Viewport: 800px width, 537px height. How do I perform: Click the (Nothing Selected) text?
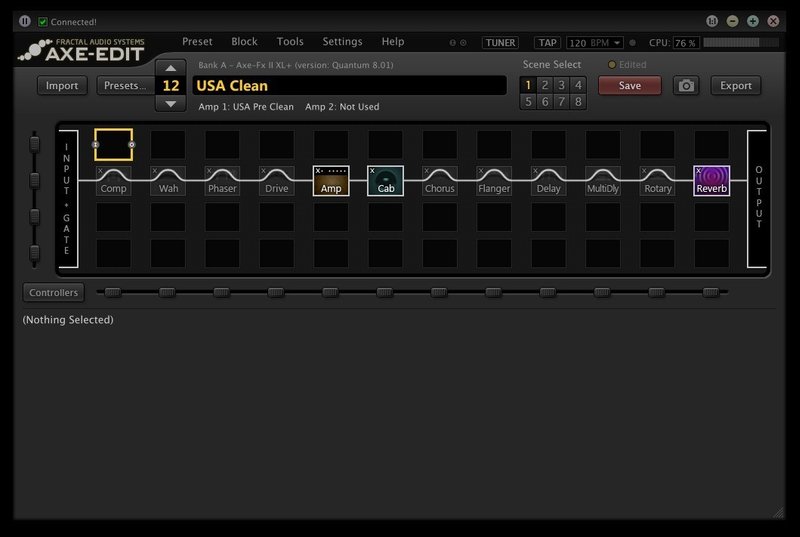(x=68, y=320)
